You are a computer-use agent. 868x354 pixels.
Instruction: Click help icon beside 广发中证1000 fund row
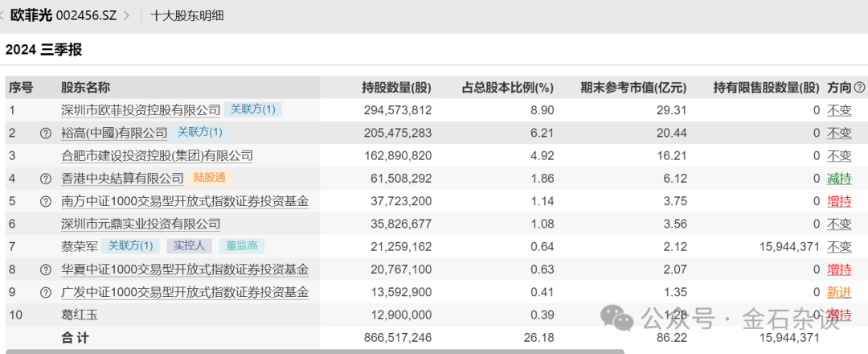46,293
